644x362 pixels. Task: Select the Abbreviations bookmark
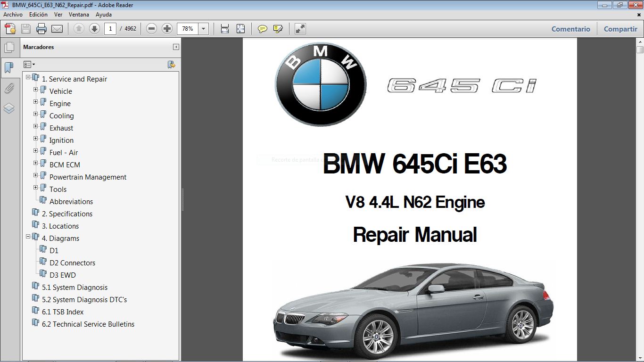point(71,202)
